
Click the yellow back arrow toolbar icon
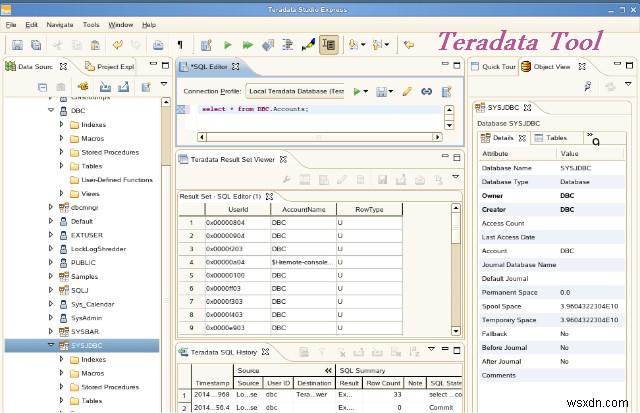[409, 45]
